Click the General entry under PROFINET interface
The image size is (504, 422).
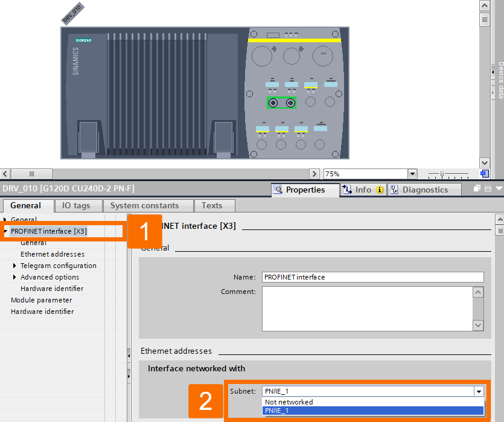click(33, 243)
